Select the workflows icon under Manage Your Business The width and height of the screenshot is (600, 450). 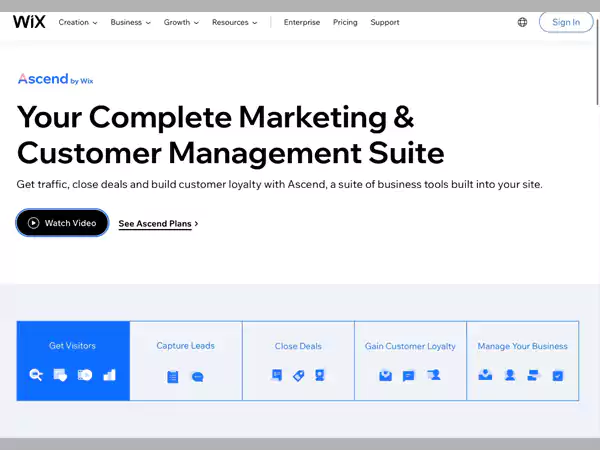click(x=533, y=375)
